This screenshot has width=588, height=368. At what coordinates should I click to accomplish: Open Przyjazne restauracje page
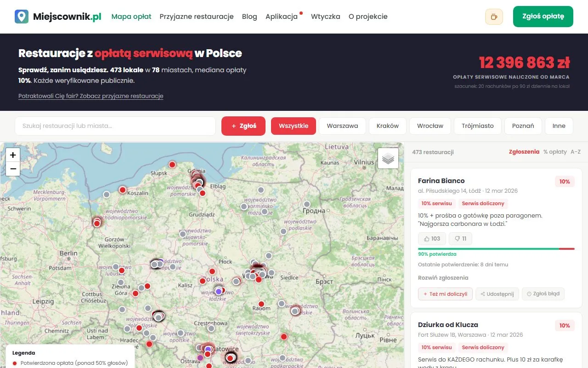point(197,17)
